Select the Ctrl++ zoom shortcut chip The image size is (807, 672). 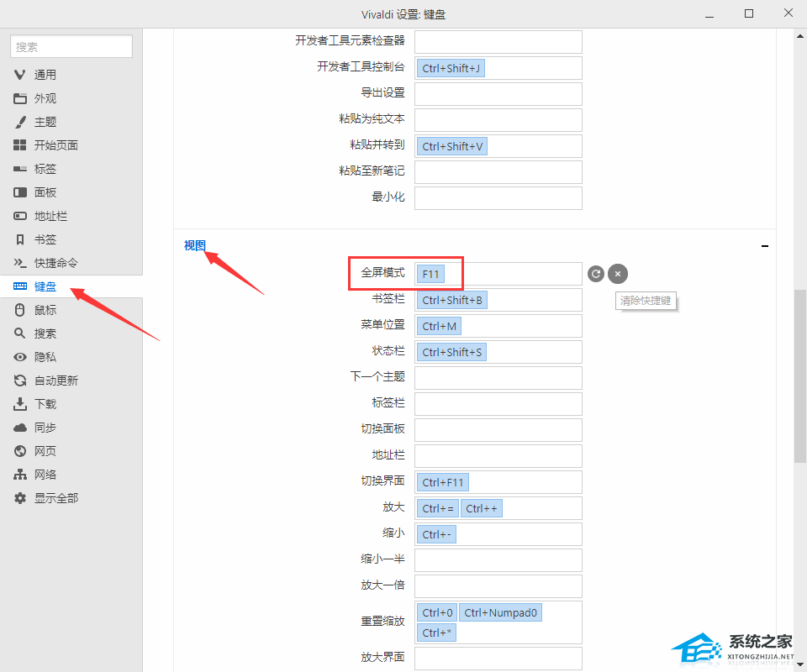pos(481,508)
